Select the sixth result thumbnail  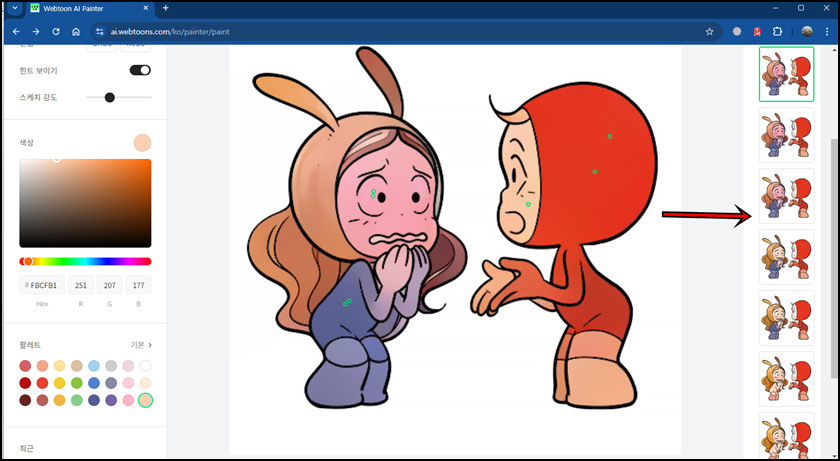786,379
